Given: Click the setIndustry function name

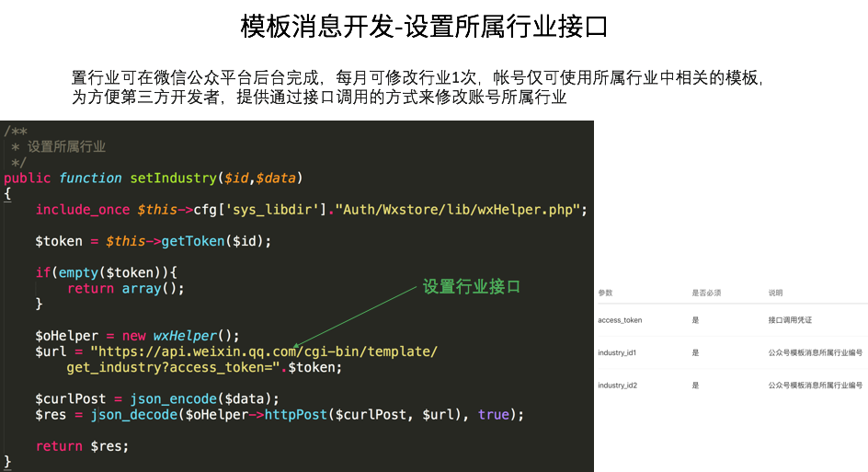Looking at the screenshot, I should (x=173, y=178).
